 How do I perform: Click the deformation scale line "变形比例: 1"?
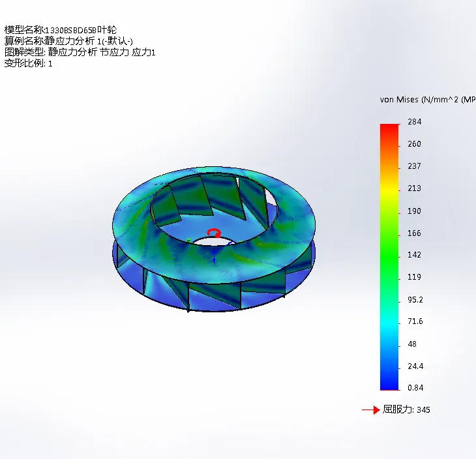pyautogui.click(x=28, y=63)
